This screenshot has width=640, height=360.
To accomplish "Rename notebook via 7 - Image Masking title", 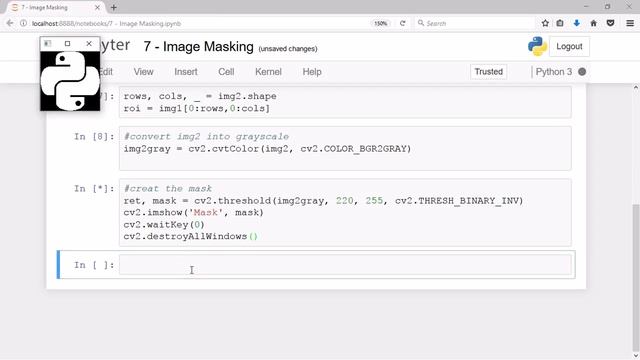I will click(198, 47).
